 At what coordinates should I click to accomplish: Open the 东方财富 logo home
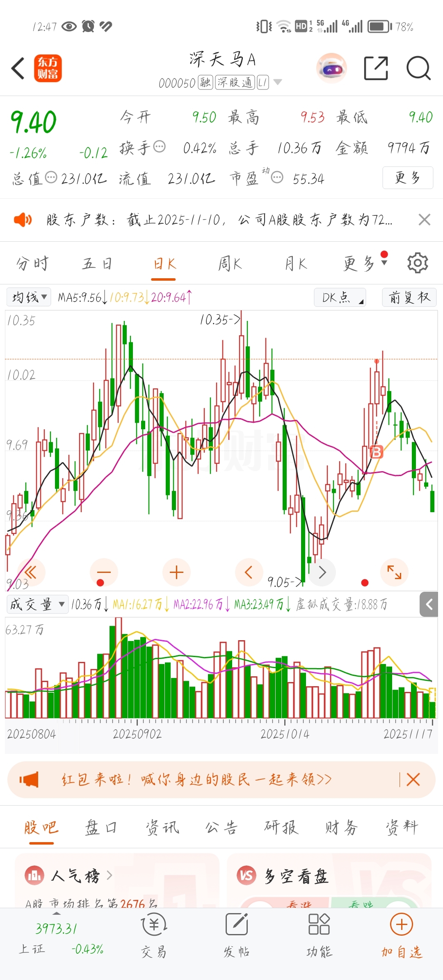[x=48, y=68]
